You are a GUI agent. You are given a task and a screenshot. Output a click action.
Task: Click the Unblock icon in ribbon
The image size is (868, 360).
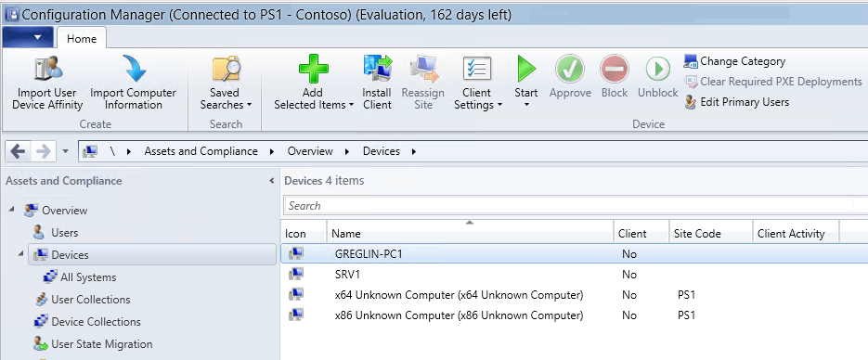tap(657, 70)
